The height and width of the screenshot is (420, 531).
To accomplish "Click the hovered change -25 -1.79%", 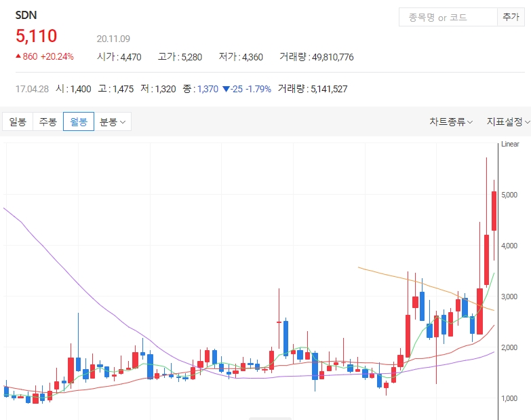I will [247, 89].
